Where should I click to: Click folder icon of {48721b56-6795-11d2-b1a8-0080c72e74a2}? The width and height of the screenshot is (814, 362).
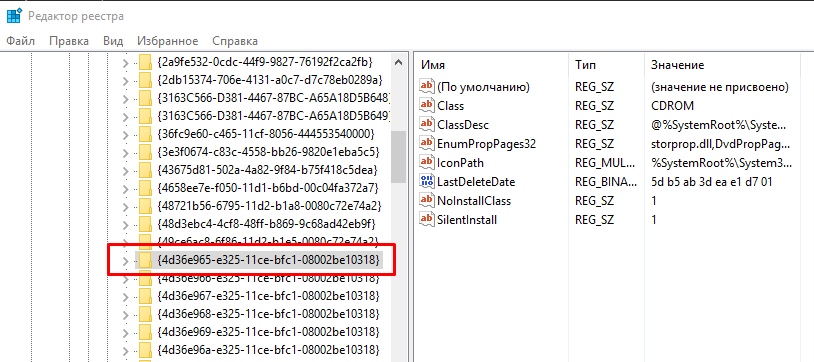tap(145, 206)
